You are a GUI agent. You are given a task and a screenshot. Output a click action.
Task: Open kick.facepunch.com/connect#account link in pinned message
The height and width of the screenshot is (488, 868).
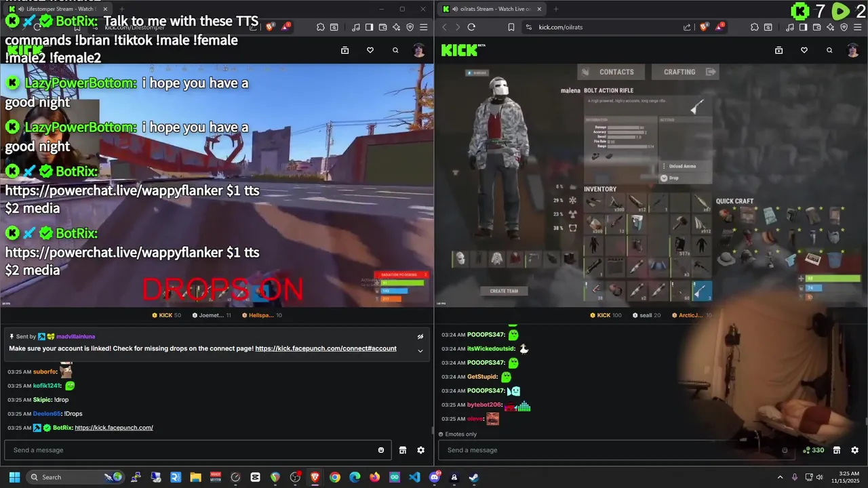pyautogui.click(x=325, y=348)
